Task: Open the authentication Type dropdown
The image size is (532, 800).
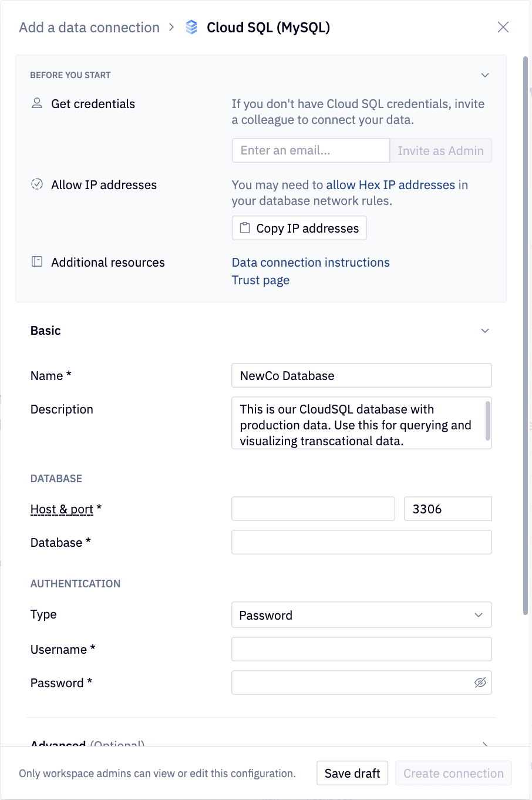Action: [x=361, y=615]
